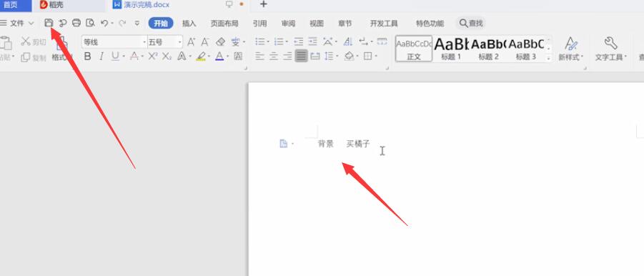Click the Chinese layout icon
Image resolution: width=644 pixels, height=276 pixels.
(328, 41)
